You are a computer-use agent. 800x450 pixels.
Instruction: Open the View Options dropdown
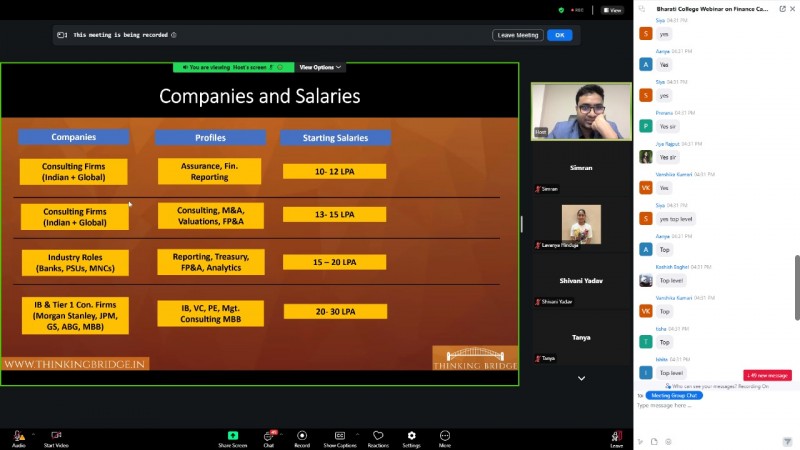click(320, 67)
